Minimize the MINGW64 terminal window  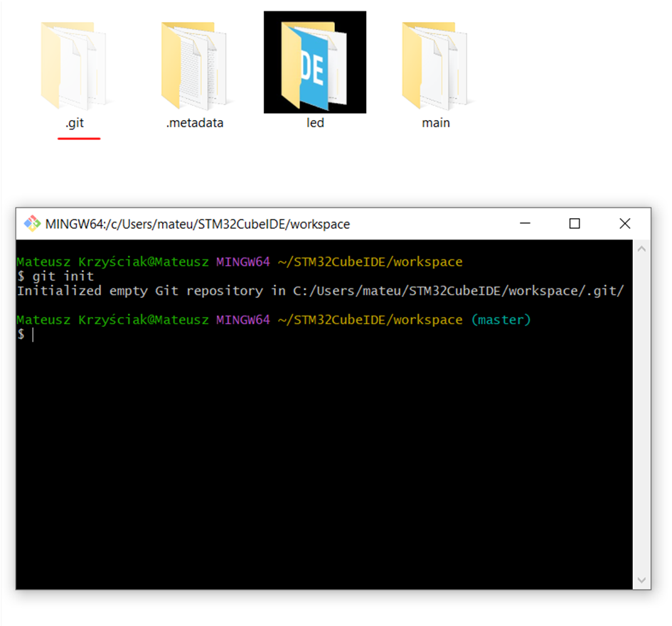525,224
